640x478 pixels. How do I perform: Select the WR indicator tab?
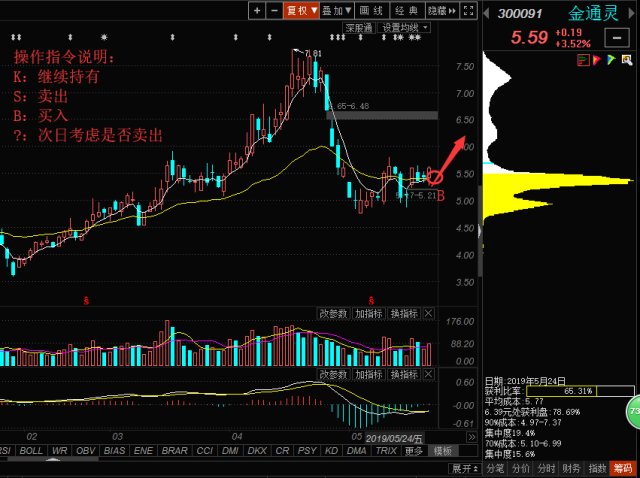point(60,451)
